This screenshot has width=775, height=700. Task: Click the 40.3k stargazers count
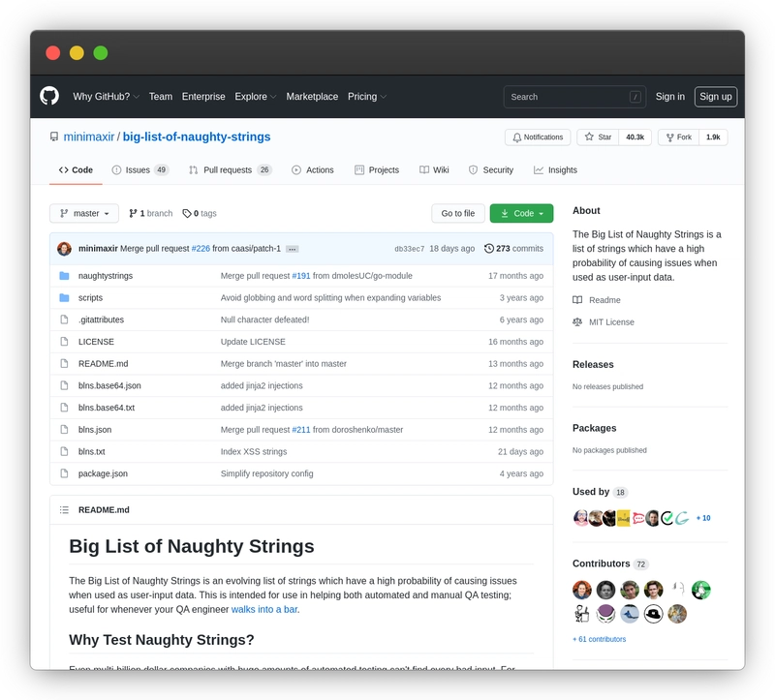coord(635,137)
